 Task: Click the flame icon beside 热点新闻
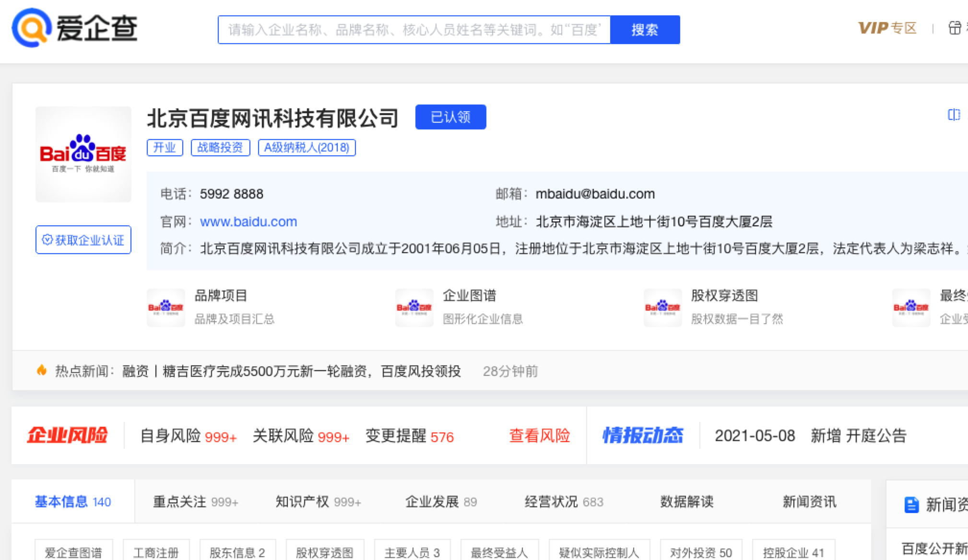pos(42,370)
